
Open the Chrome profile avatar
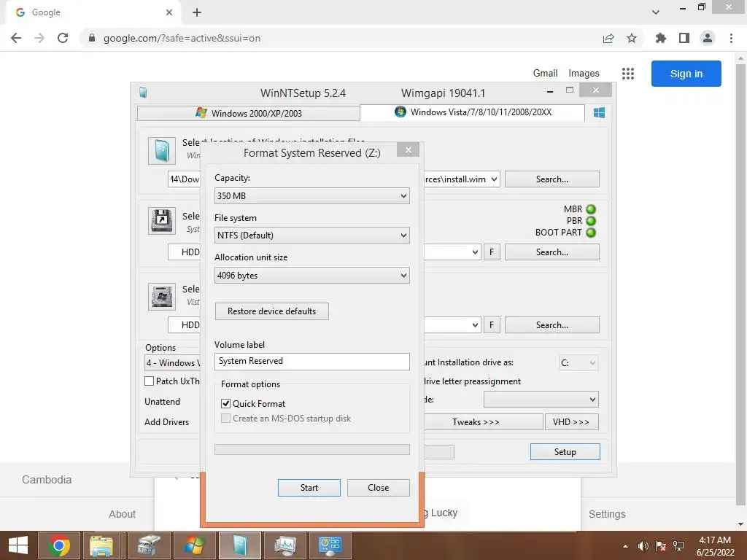[x=708, y=38]
